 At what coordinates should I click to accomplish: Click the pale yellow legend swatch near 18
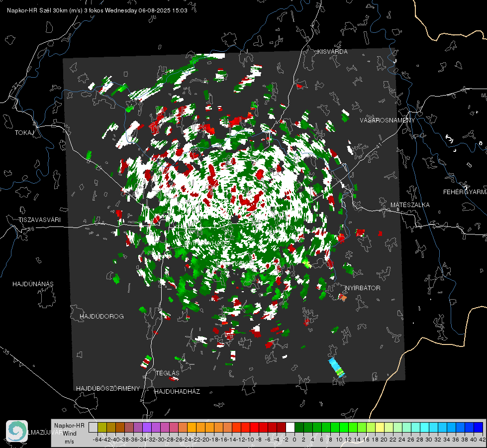click(380, 428)
